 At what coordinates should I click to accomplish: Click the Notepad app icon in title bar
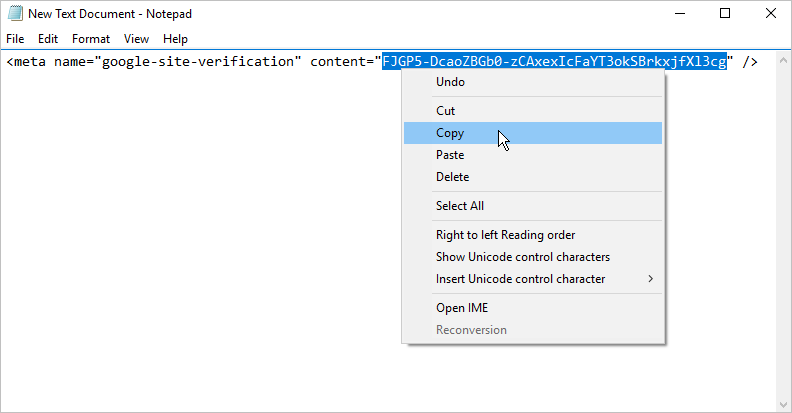pyautogui.click(x=15, y=13)
